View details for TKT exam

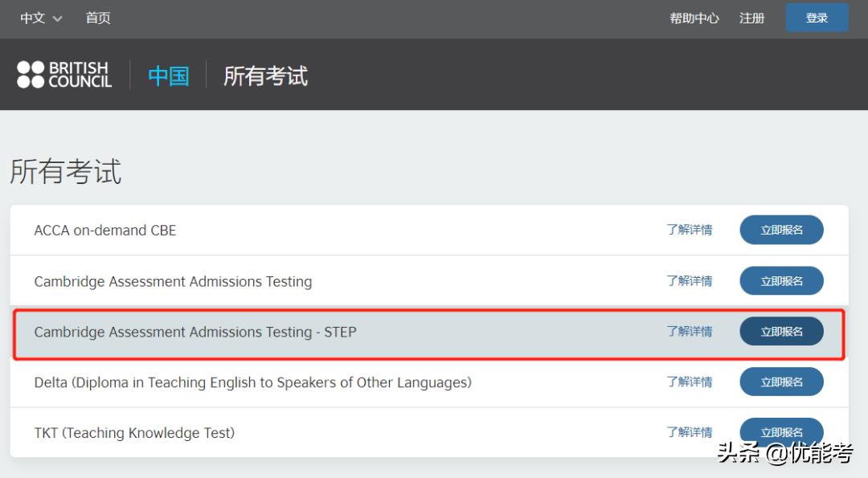[689, 432]
